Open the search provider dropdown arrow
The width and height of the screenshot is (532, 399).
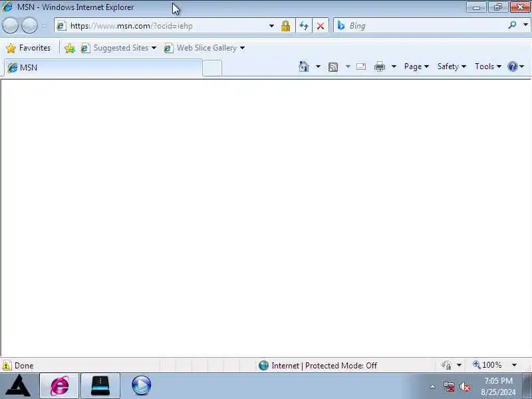pos(525,25)
